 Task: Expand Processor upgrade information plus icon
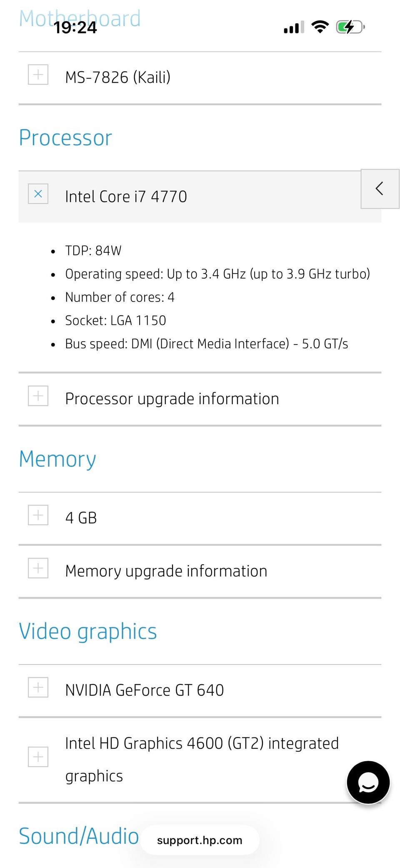[38, 396]
